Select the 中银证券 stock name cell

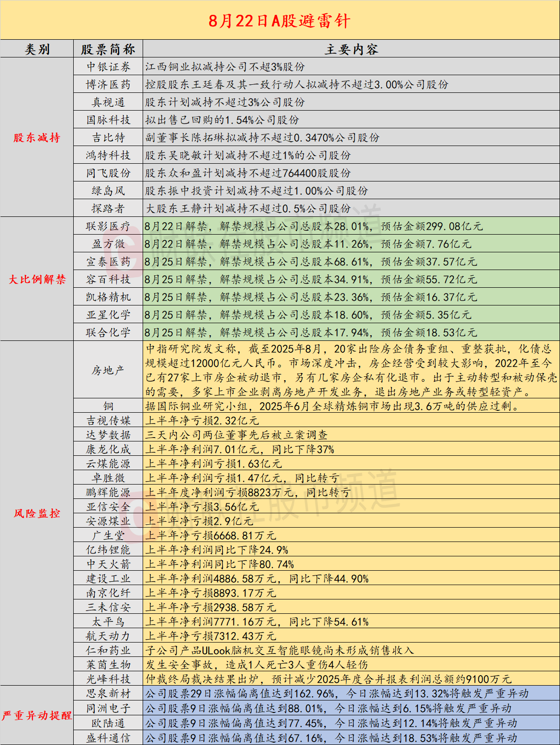click(108, 67)
